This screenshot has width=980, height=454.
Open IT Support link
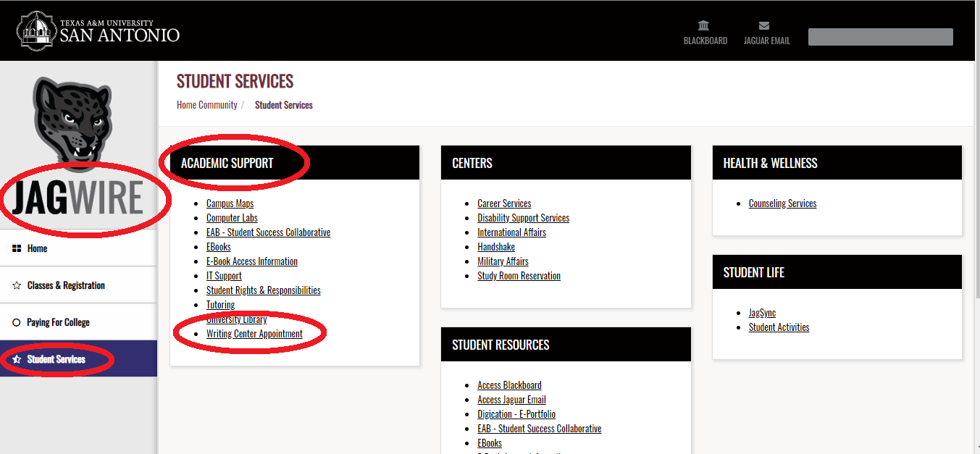[x=224, y=276]
